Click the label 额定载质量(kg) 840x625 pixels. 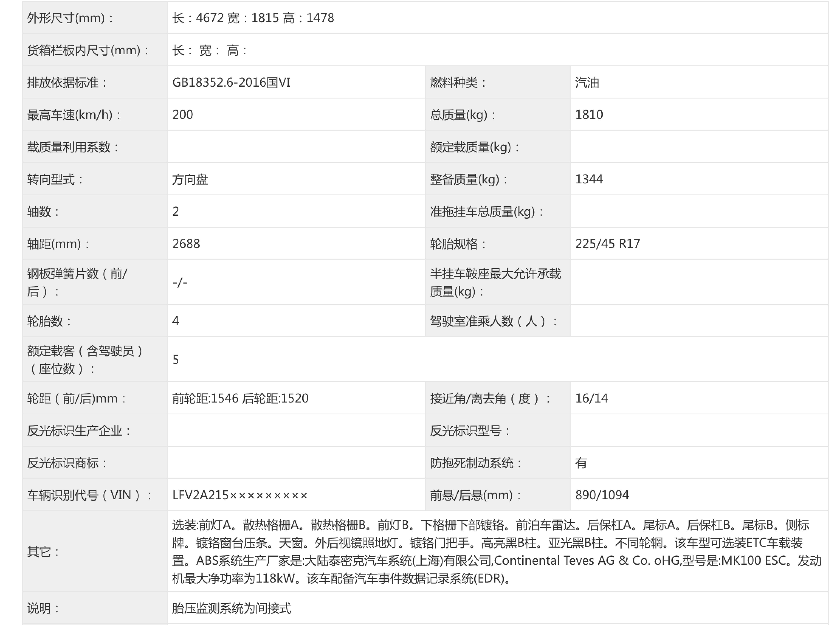point(475,147)
